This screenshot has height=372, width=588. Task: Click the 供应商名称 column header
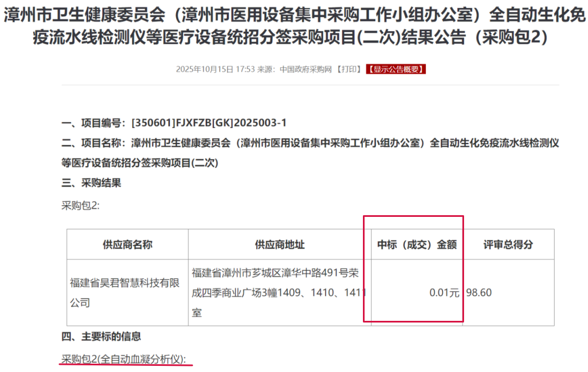point(127,245)
